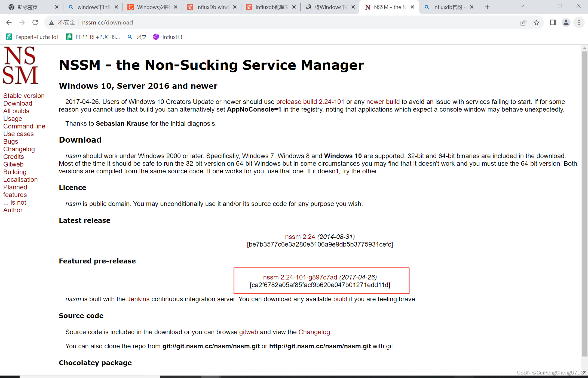Image resolution: width=588 pixels, height=378 pixels.
Task: Close the InfluxDb wind tab
Action: (235, 7)
